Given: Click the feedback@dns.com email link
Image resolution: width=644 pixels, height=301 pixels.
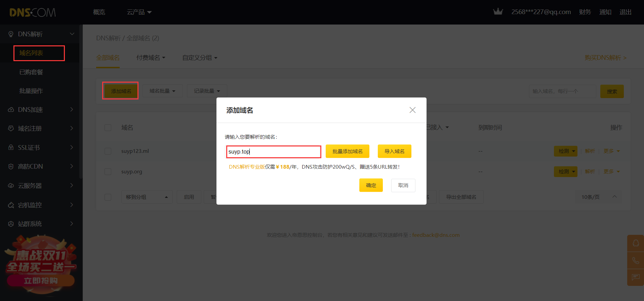Looking at the screenshot, I should tap(436, 235).
